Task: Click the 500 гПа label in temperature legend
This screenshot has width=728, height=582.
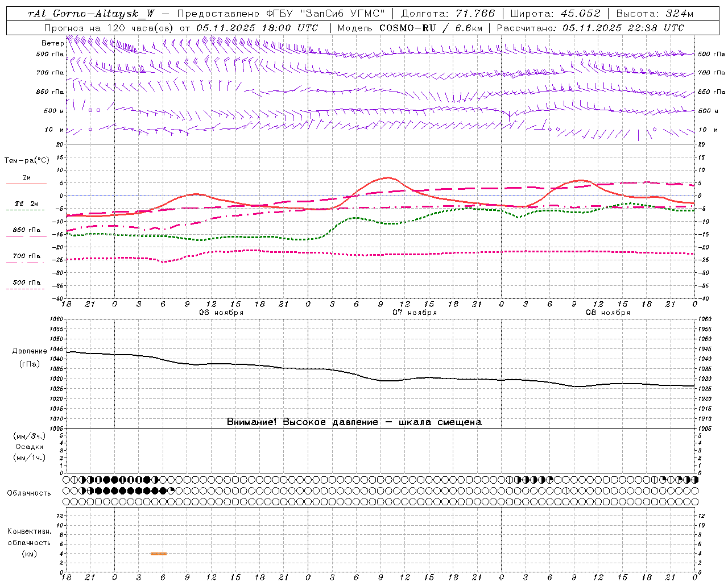Action: (x=27, y=282)
